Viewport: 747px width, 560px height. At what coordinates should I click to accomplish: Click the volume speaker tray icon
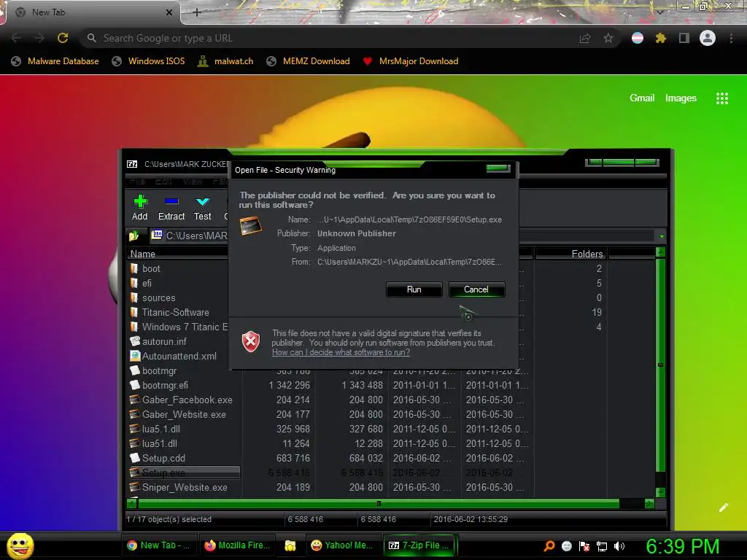(619, 546)
